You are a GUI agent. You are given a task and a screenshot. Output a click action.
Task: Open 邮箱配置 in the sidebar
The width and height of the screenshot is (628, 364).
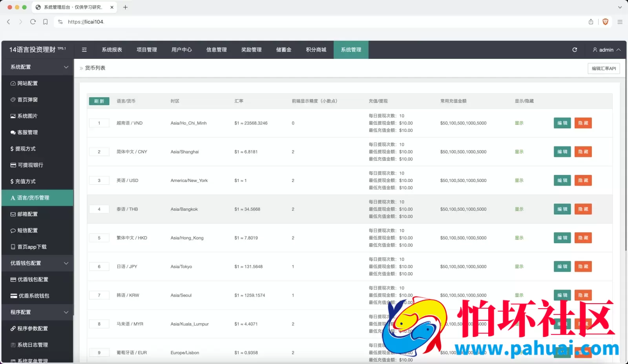click(37, 214)
